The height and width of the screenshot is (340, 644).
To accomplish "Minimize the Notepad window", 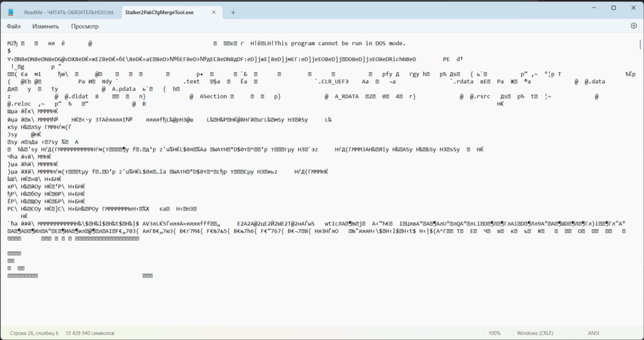I will click(x=594, y=7).
